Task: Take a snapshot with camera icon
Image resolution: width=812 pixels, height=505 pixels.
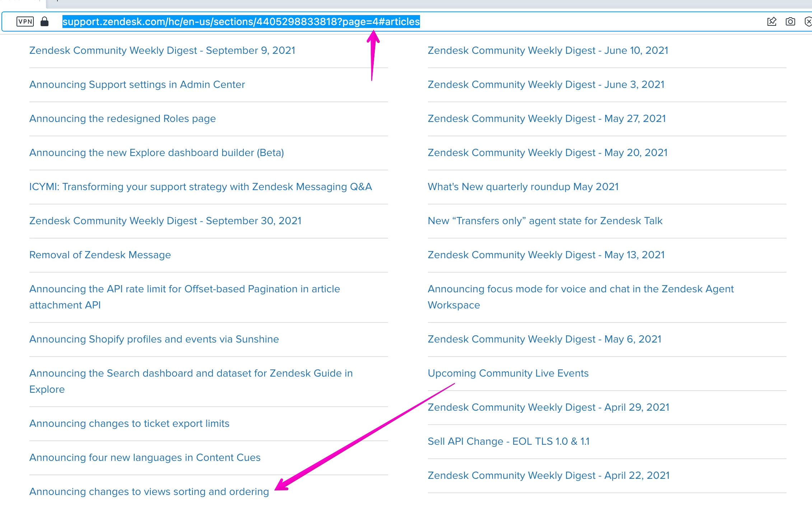Action: [x=790, y=22]
